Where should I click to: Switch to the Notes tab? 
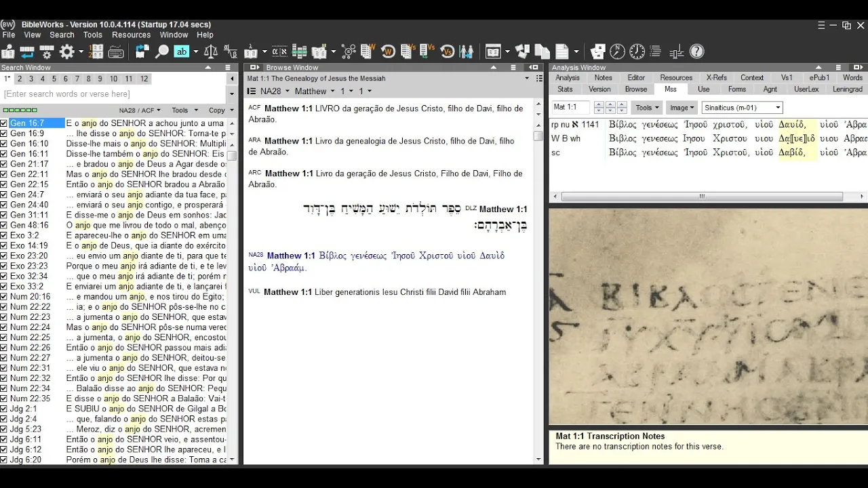pyautogui.click(x=603, y=77)
